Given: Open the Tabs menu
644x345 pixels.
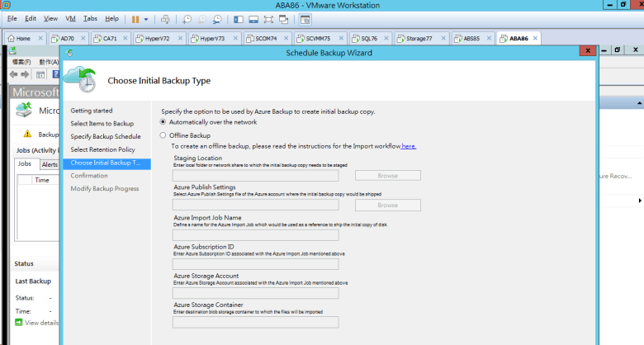Looking at the screenshot, I should point(90,18).
